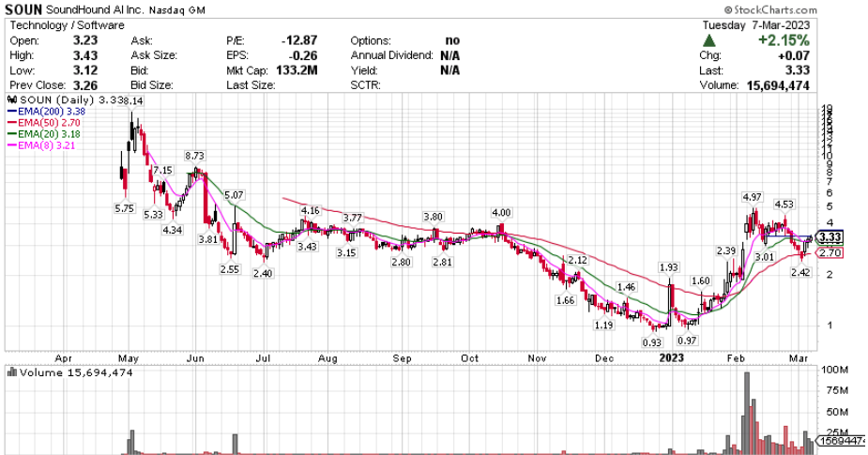Image resolution: width=868 pixels, height=455 pixels.
Task: Click the 2023 year label on time axis
Action: click(x=672, y=358)
